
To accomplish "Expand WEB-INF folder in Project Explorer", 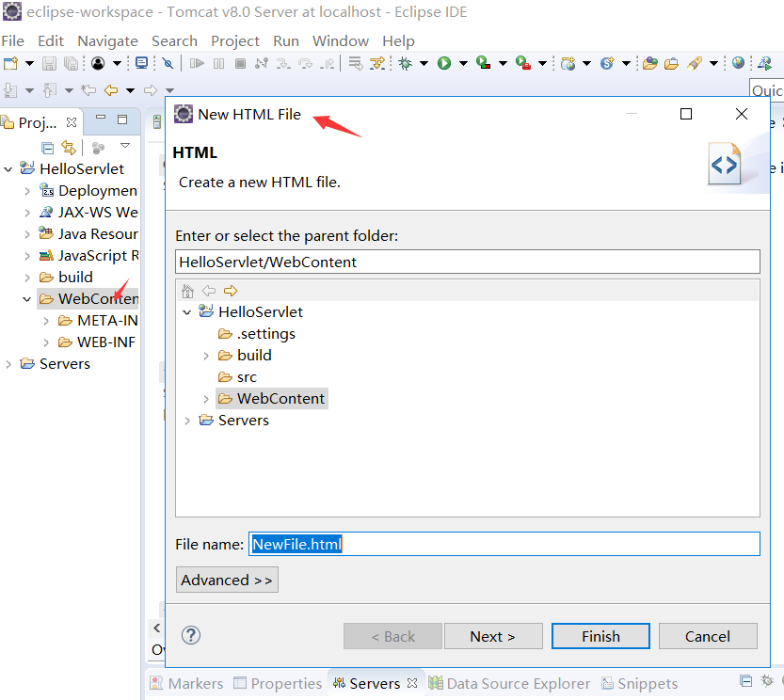I will click(x=46, y=342).
